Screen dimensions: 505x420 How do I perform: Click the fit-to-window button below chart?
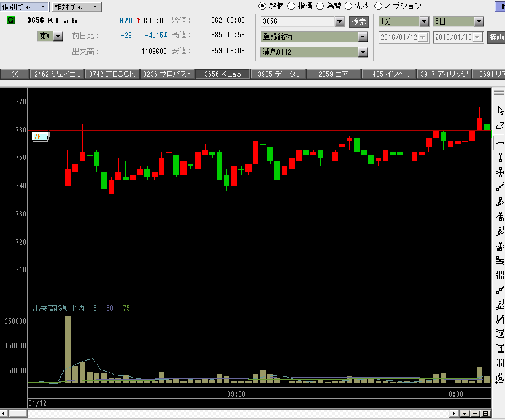[x=486, y=414]
